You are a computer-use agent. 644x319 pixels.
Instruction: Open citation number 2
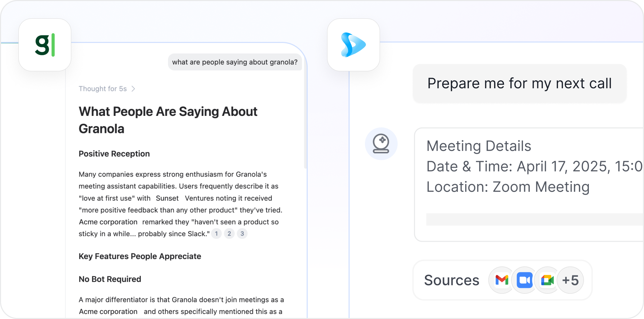coord(229,233)
